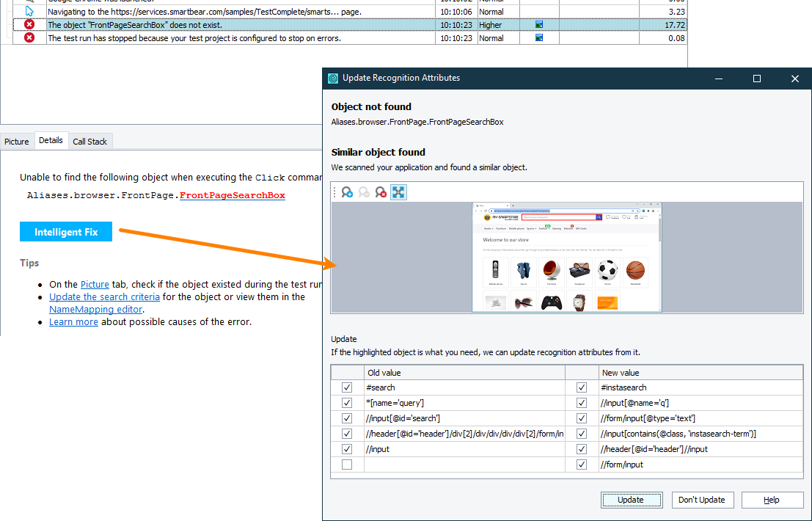Viewport: 812px width, 521px height.
Task: Uncheck the old value #search checkbox
Action: (x=347, y=387)
